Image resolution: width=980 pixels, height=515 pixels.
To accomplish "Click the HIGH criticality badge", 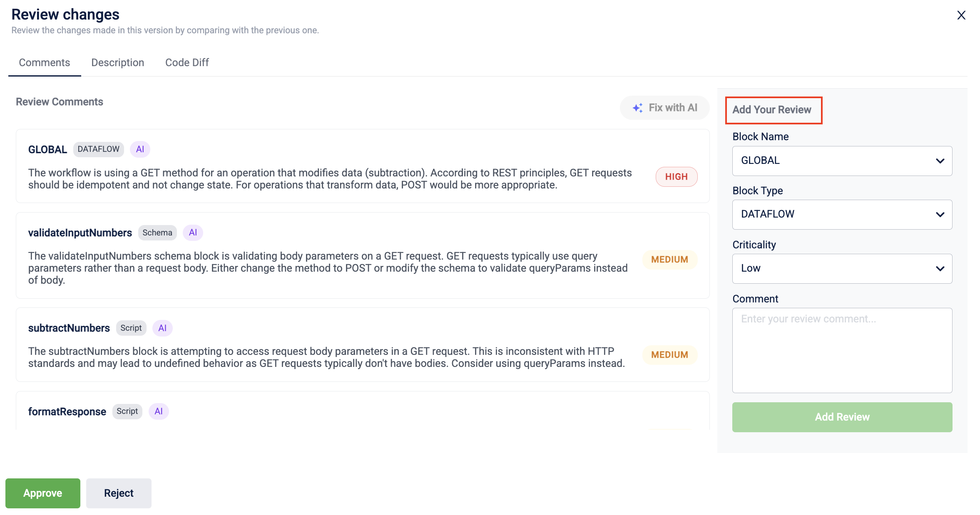I will coord(676,177).
